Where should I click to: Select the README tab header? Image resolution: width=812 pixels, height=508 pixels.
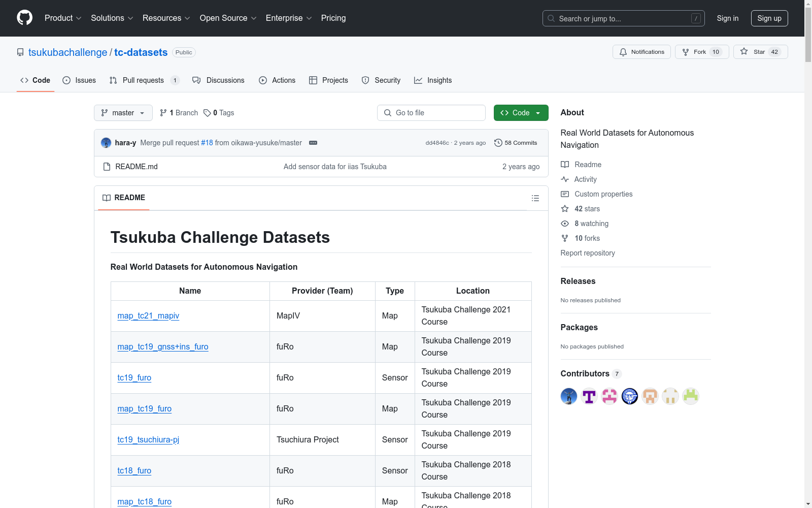tap(124, 198)
